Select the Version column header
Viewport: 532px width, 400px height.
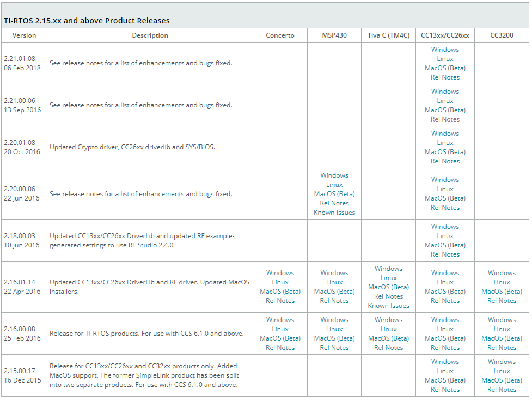(x=24, y=35)
